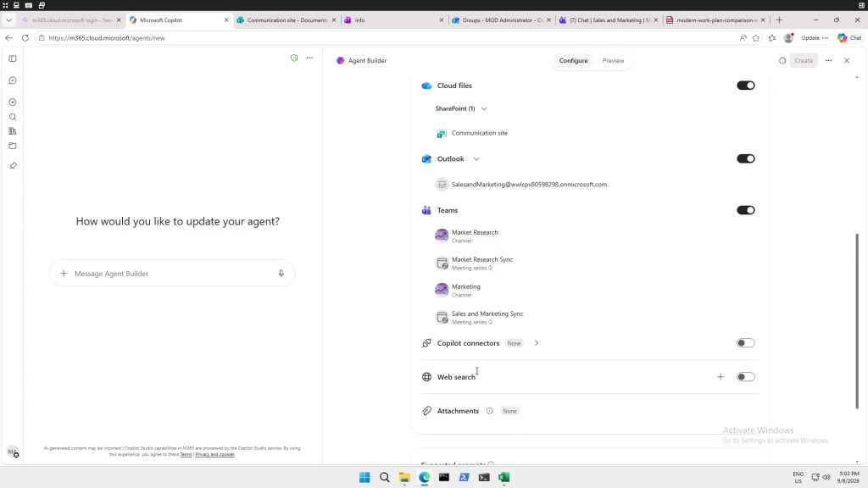Switch to the Preview tab
Viewport: 868px width, 488px height.
click(x=613, y=61)
